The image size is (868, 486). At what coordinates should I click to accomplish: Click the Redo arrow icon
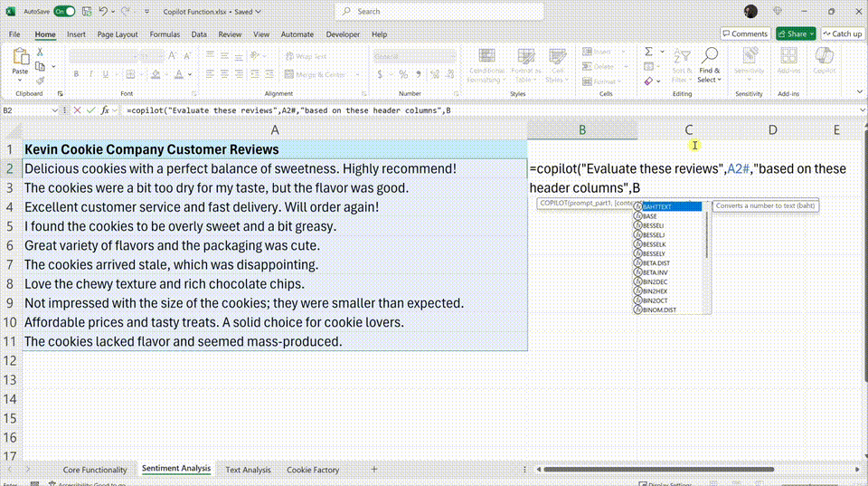tap(126, 11)
